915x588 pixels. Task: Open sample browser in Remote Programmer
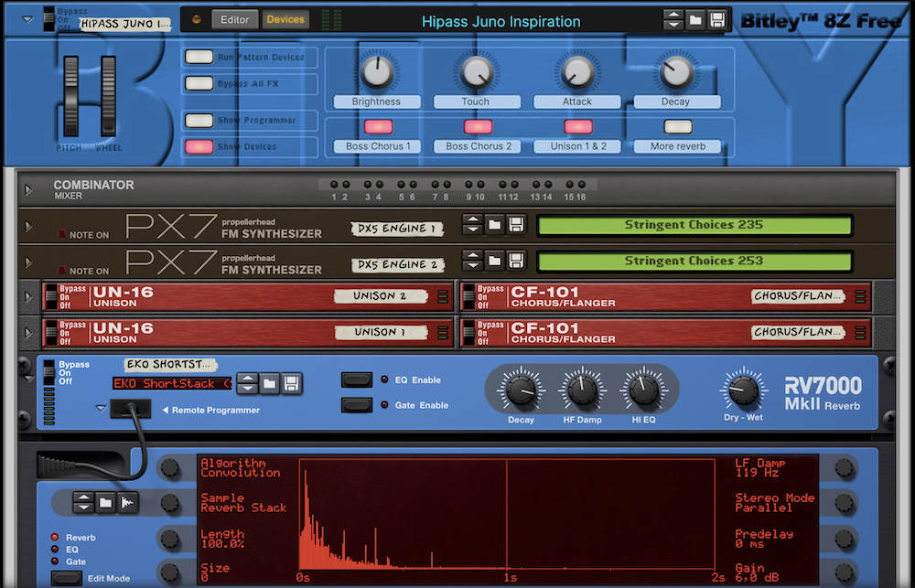pos(105,502)
